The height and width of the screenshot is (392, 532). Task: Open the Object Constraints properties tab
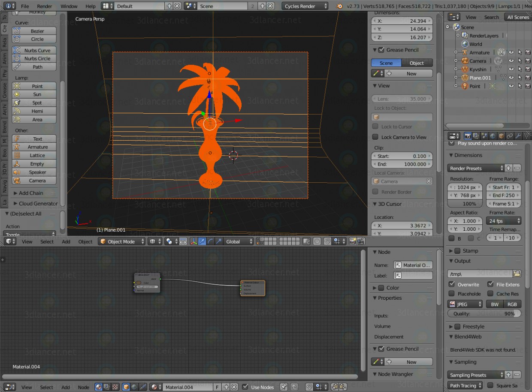pos(510,136)
